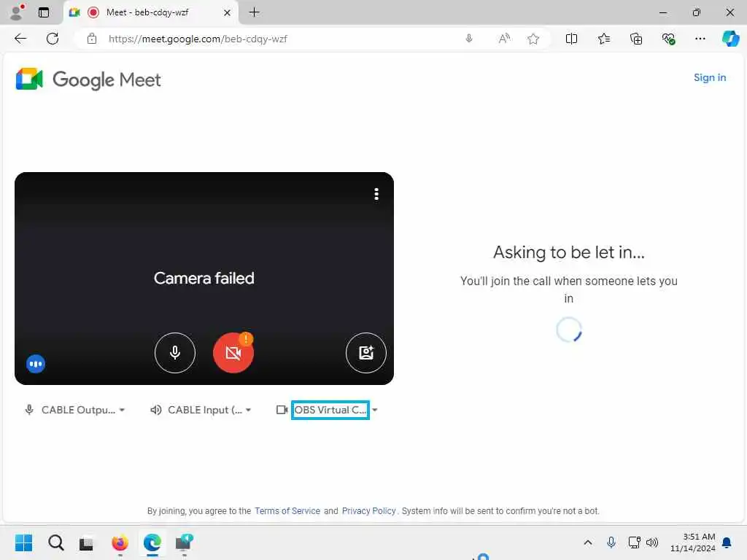This screenshot has height=560, width=747.
Task: Toggle the microphone button in preview
Action: pyautogui.click(x=175, y=353)
